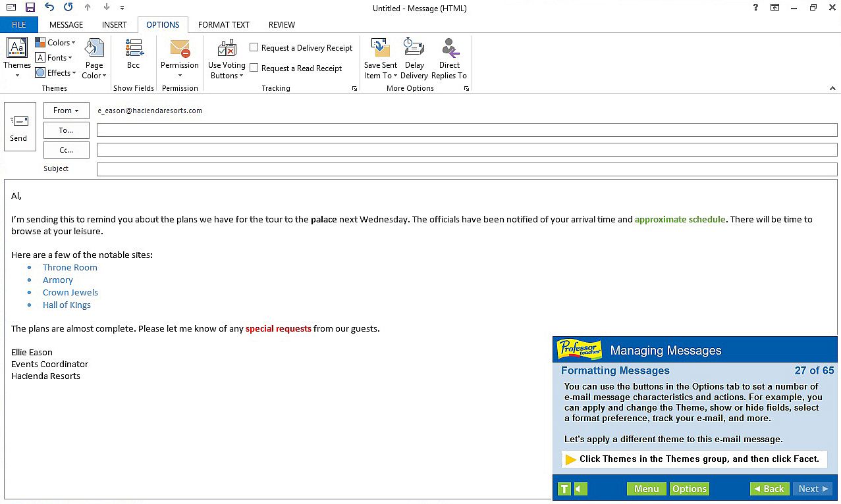Switch to the MESSAGE tab

67,24
